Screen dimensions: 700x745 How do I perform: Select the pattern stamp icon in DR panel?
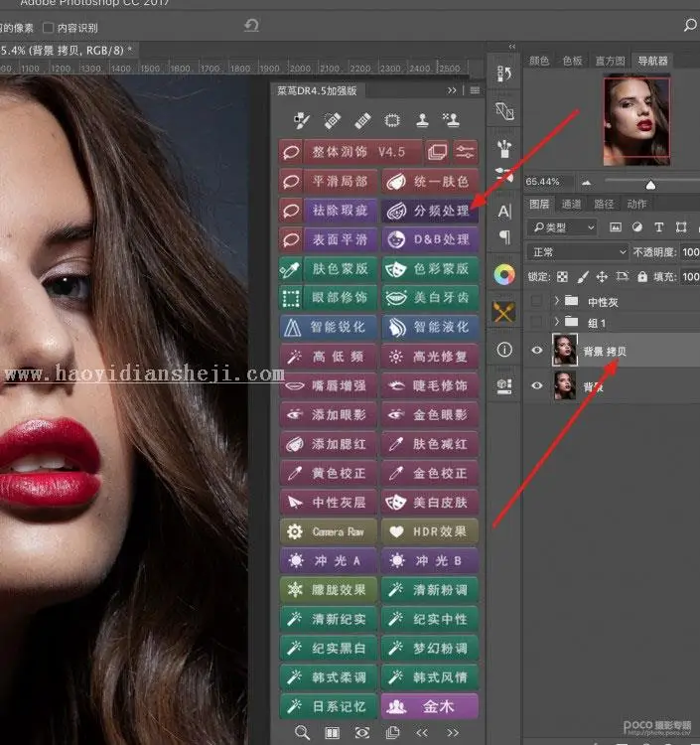pos(451,120)
